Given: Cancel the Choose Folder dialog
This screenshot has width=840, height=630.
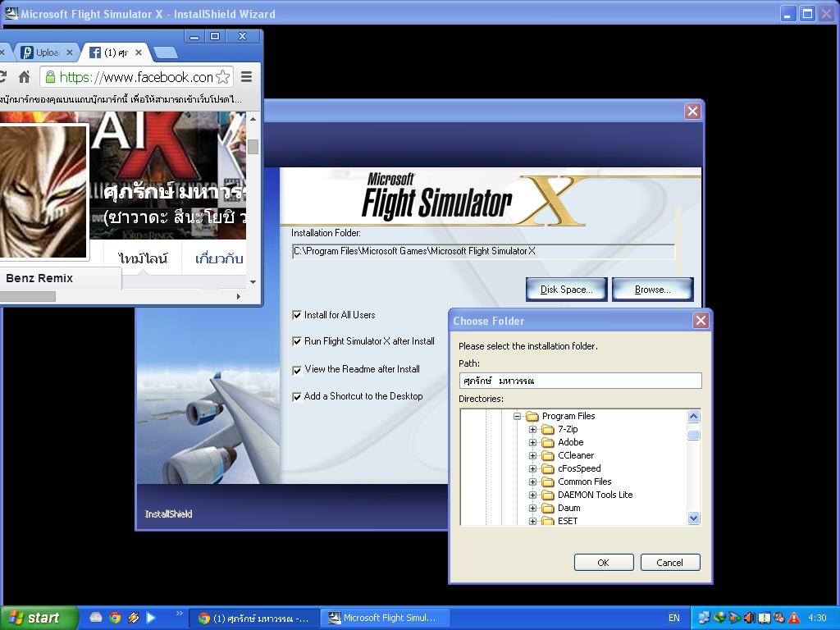Looking at the screenshot, I should (669, 563).
